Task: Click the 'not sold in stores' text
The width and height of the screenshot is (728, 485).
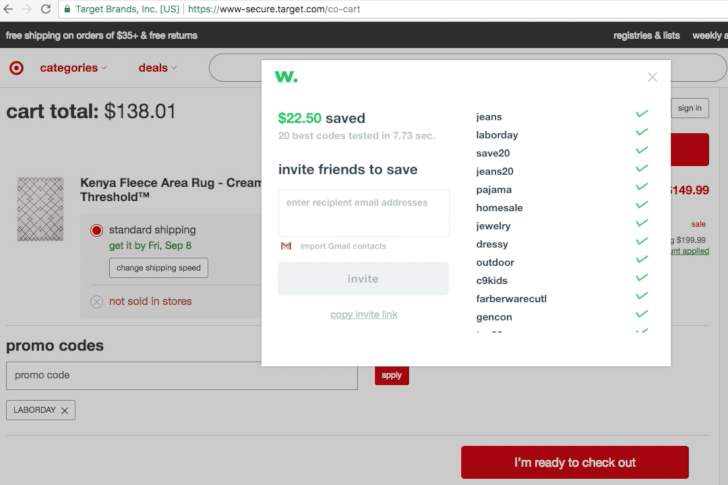Action: [x=150, y=301]
